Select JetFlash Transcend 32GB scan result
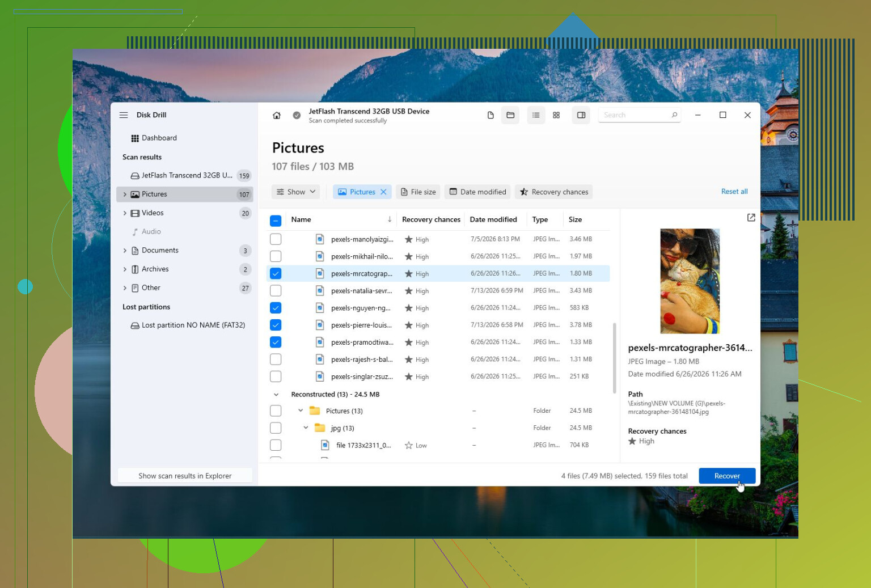Viewport: 871px width, 588px height. click(x=184, y=176)
